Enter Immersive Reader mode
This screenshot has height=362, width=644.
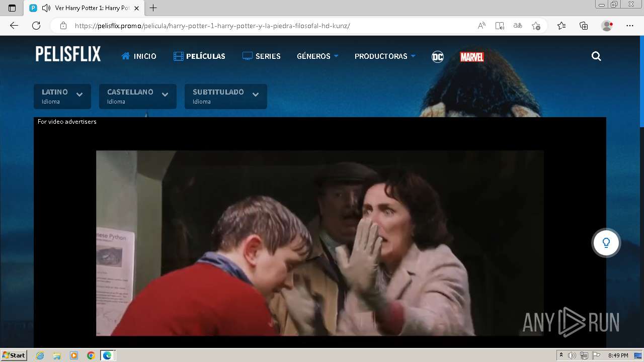(500, 26)
